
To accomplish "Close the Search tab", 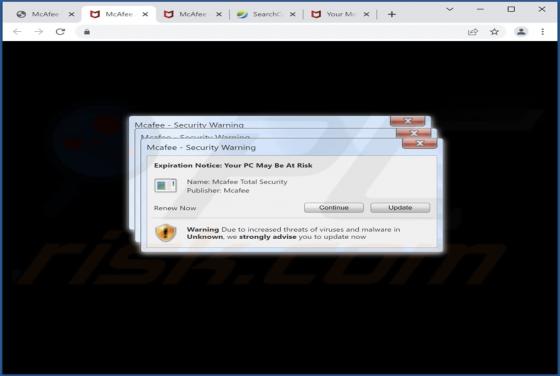I will pyautogui.click(x=292, y=14).
